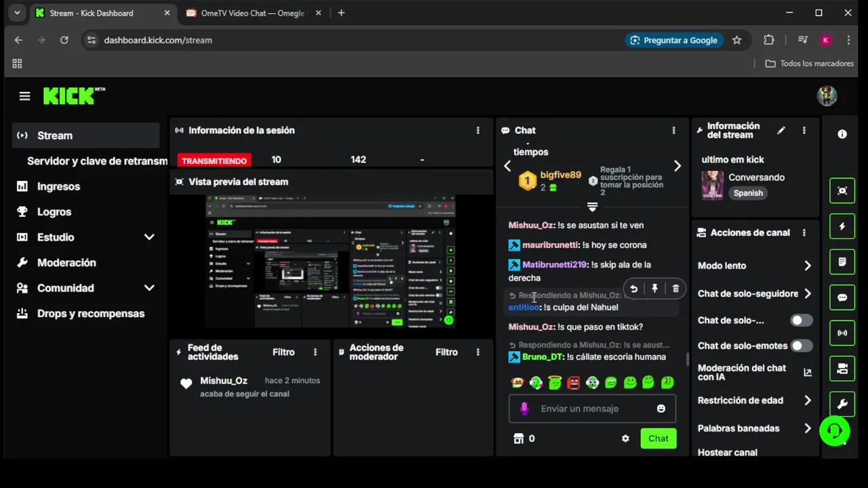Toggle Chat de solo-emotes switch
This screenshot has width=868, height=488.
pos(801,346)
